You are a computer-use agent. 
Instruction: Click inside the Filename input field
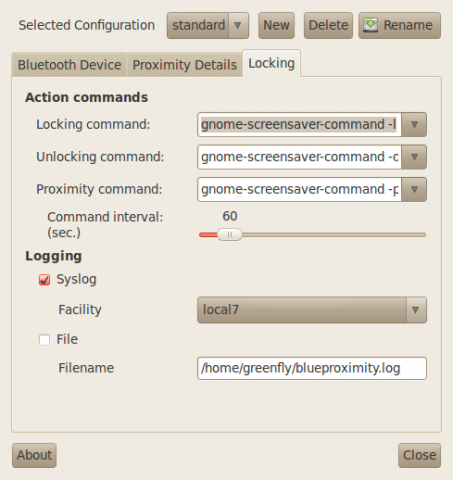tap(312, 368)
